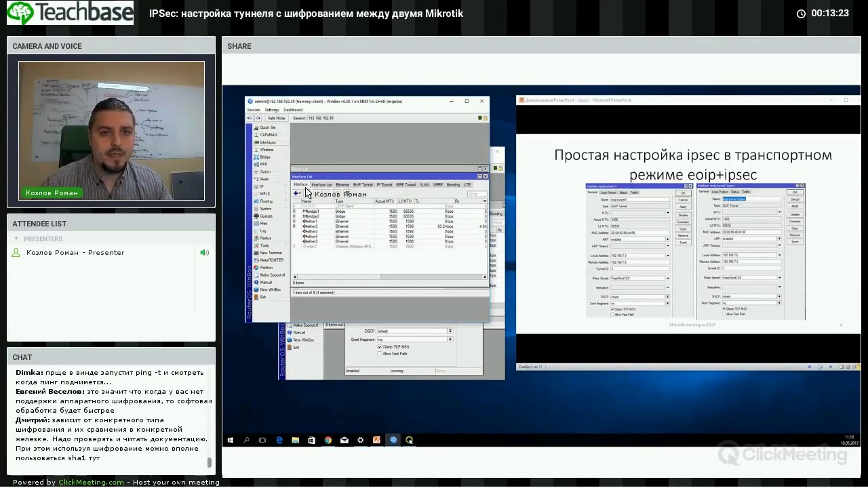The width and height of the screenshot is (868, 488).
Task: Open Chrome from taskbar
Action: pos(328,440)
